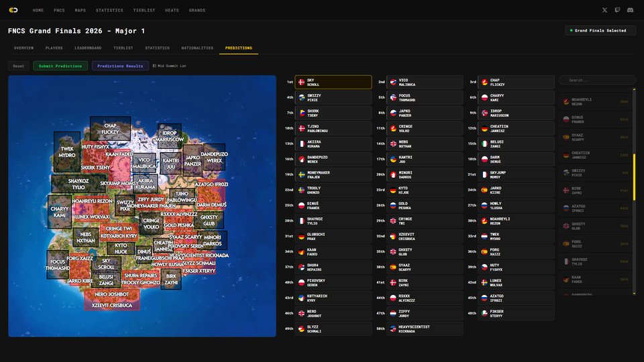Click the flag icon beside Charyy Kami
The image size is (644, 362).
coord(484,98)
